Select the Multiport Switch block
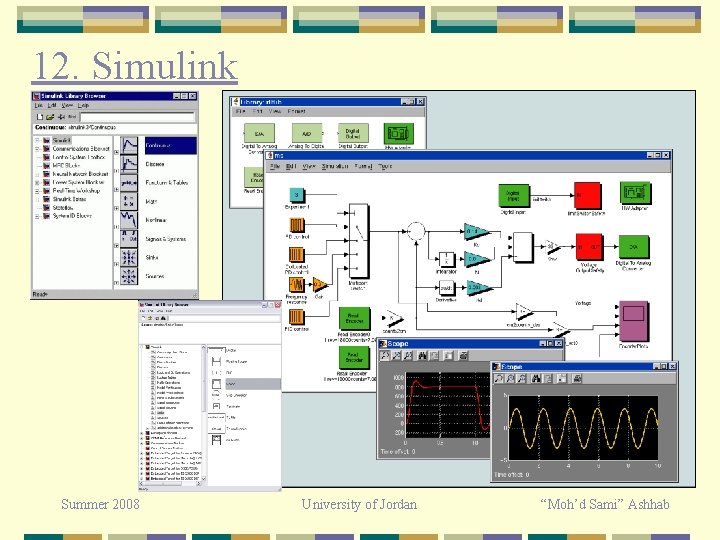The image size is (720, 540). click(x=359, y=242)
